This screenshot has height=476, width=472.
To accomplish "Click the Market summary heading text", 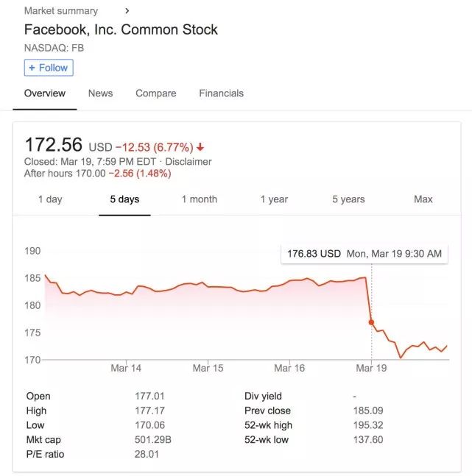I will click(61, 11).
